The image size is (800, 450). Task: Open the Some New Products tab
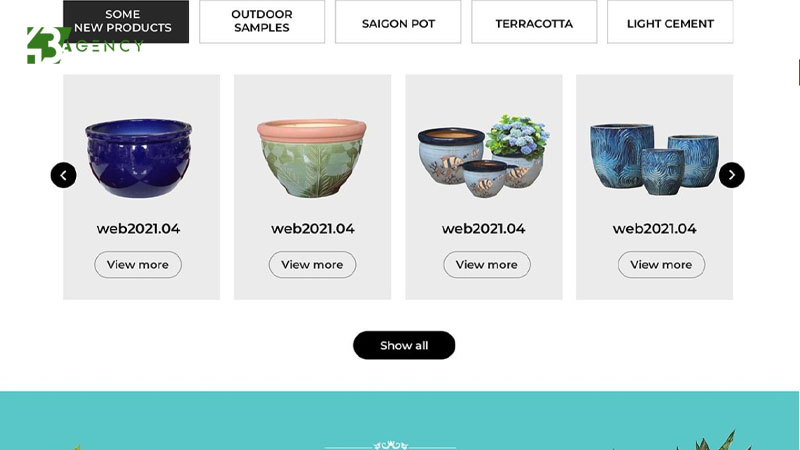[x=126, y=21]
